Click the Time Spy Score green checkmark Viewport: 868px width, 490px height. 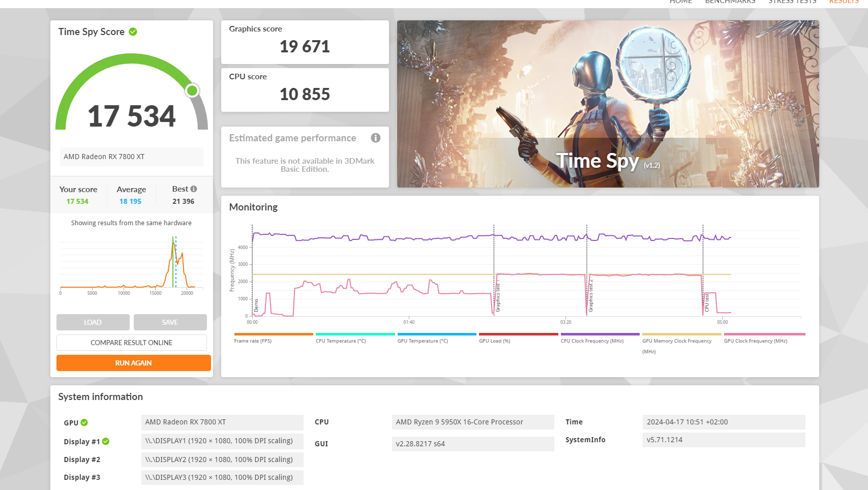133,32
